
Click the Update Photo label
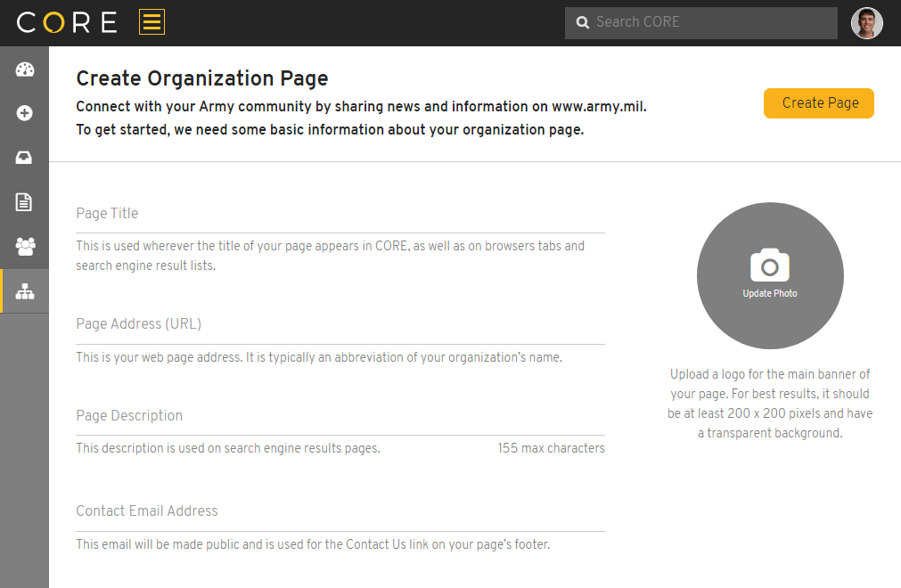pyautogui.click(x=770, y=293)
